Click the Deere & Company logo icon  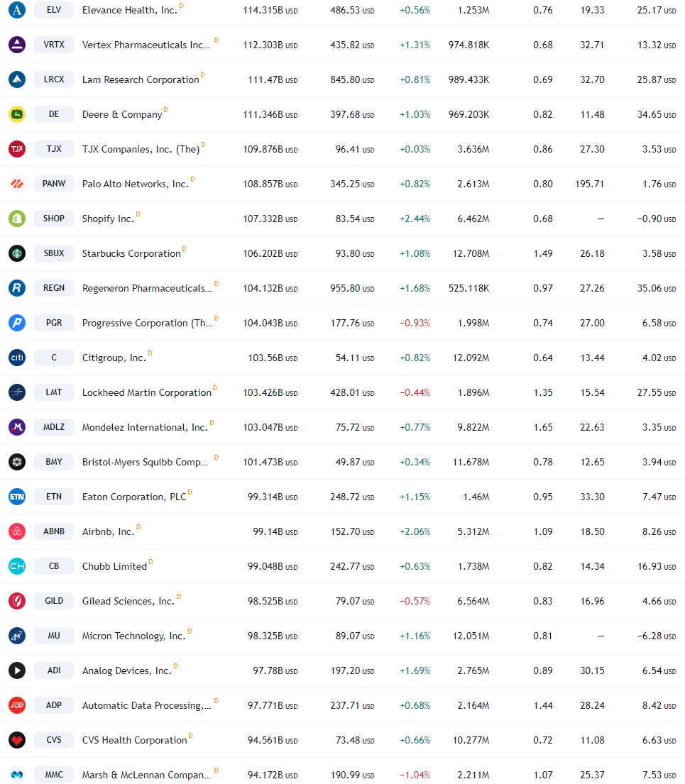pos(17,114)
